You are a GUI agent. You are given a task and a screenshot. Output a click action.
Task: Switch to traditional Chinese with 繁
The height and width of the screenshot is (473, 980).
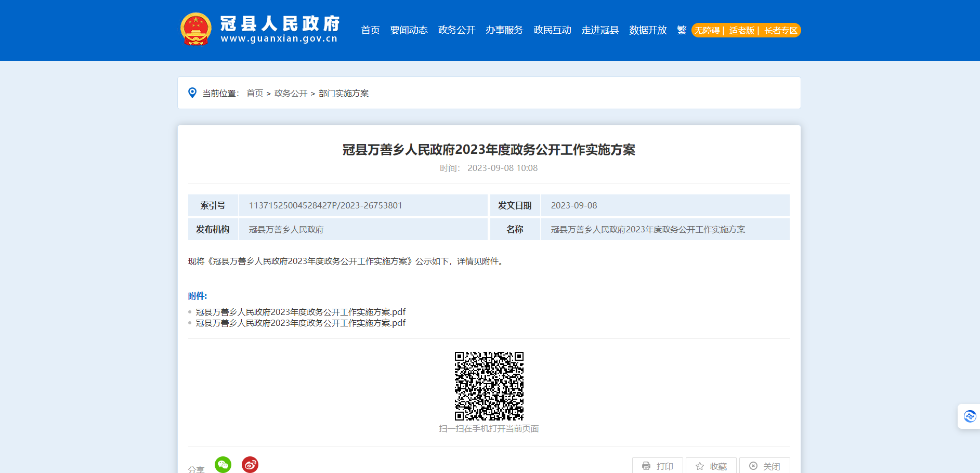(682, 30)
